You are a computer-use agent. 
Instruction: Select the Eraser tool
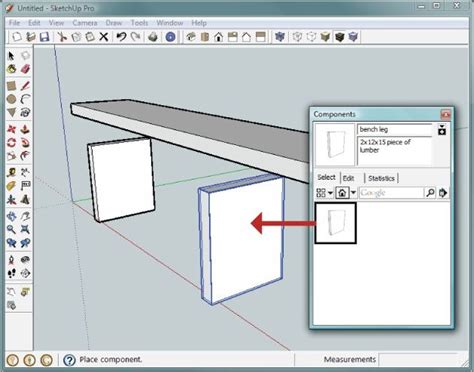tap(25, 69)
